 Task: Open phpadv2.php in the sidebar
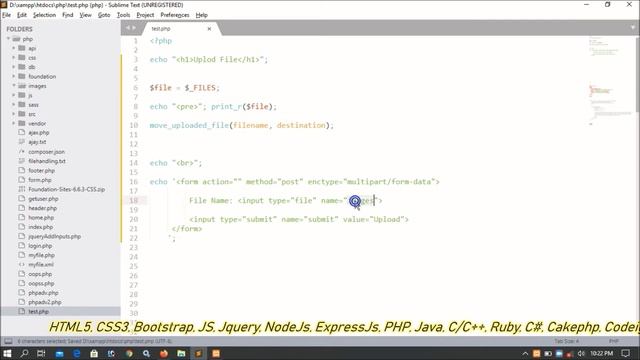pos(44,302)
